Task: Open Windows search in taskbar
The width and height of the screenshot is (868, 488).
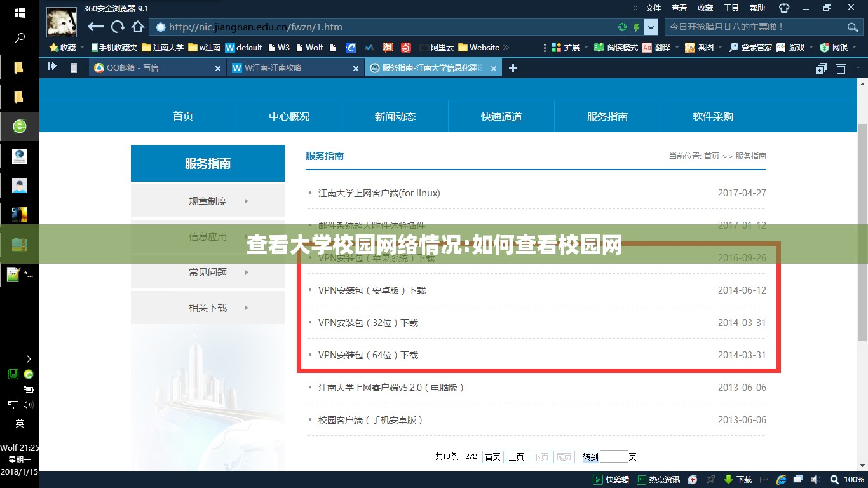Action: [19, 39]
